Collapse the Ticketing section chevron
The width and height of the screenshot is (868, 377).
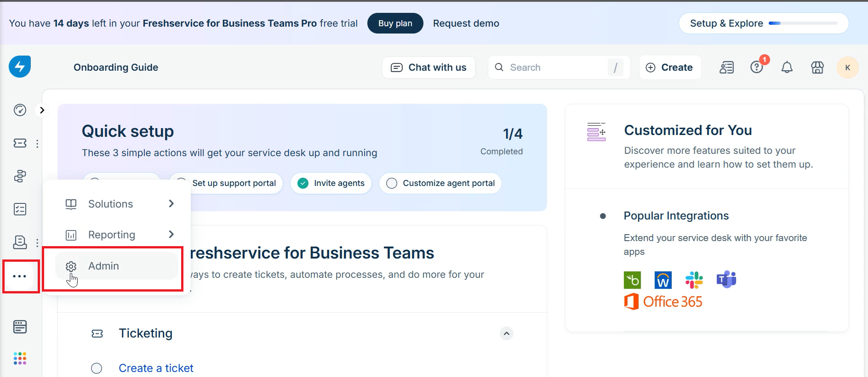(x=507, y=333)
